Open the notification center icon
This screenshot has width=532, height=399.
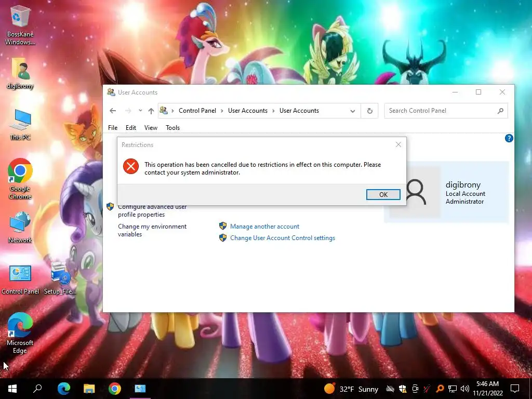(x=515, y=389)
